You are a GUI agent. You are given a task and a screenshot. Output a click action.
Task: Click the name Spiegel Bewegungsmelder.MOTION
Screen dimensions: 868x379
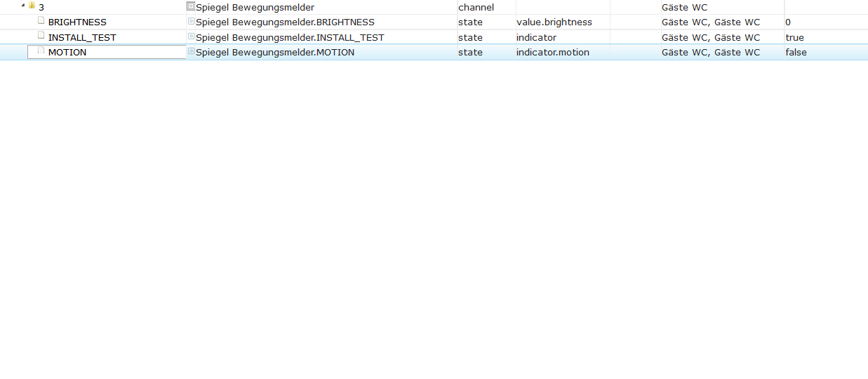tap(275, 52)
